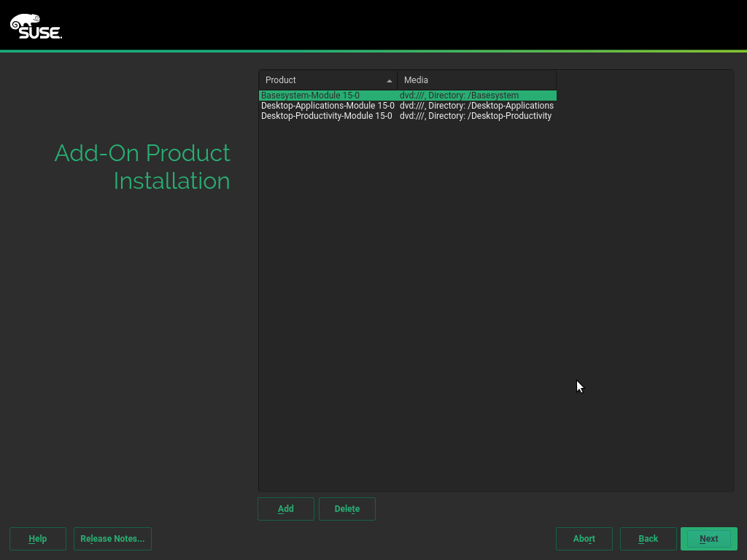Viewport: 747px width, 560px height.
Task: Select the Desktop-Applications-Module 15-0 product
Action: point(328,106)
